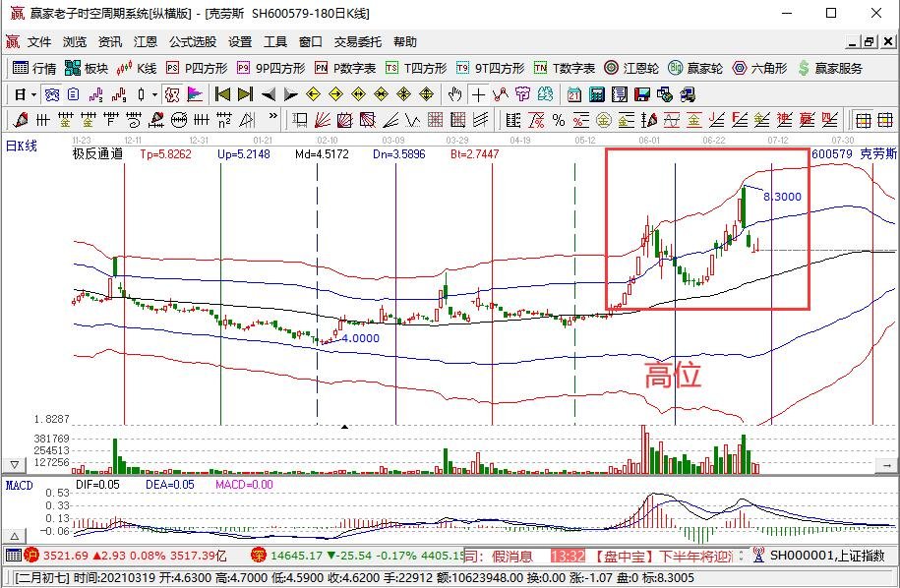
Task: Select the grid overlay drawing icon
Action: click(435, 119)
